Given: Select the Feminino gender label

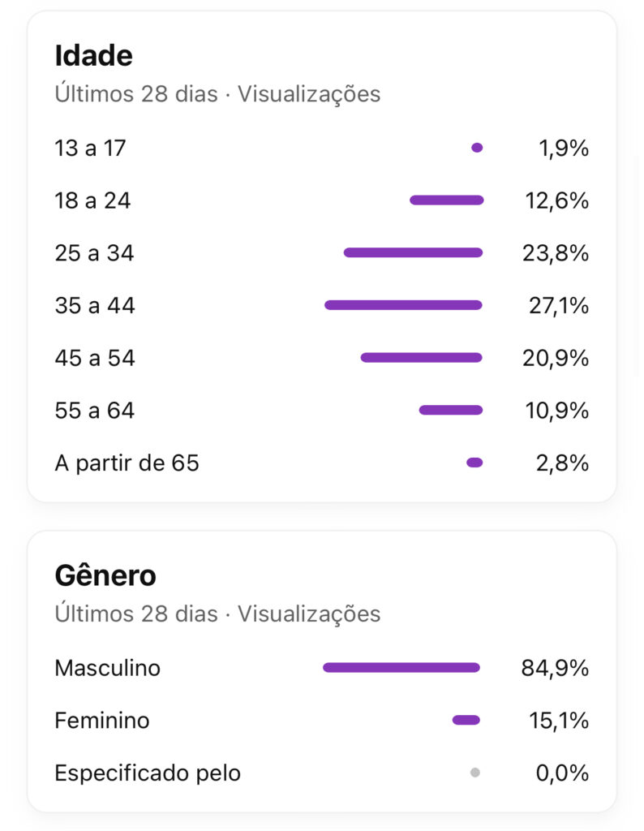Looking at the screenshot, I should pos(101,721).
